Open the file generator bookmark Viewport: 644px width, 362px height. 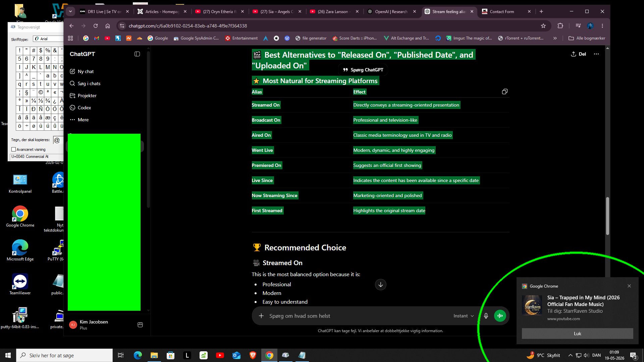[311, 38]
